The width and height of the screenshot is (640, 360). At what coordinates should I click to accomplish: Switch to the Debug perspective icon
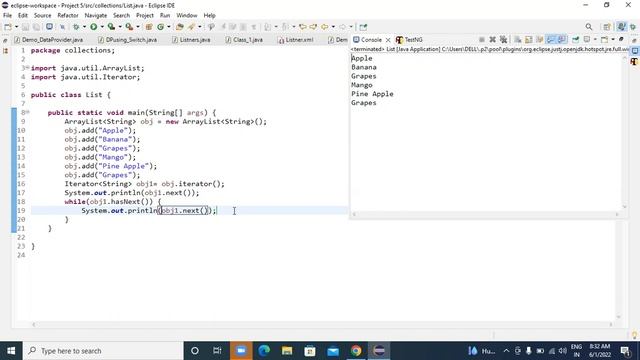[x=633, y=27]
